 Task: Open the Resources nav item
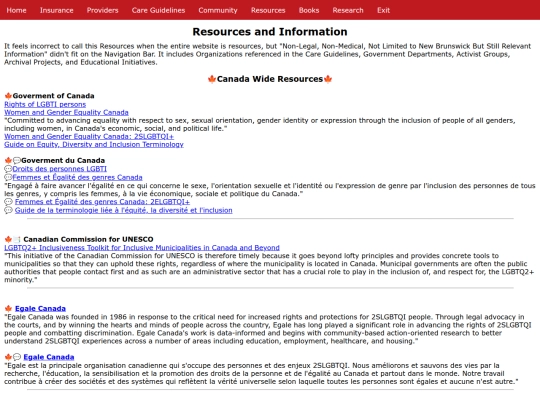point(268,10)
